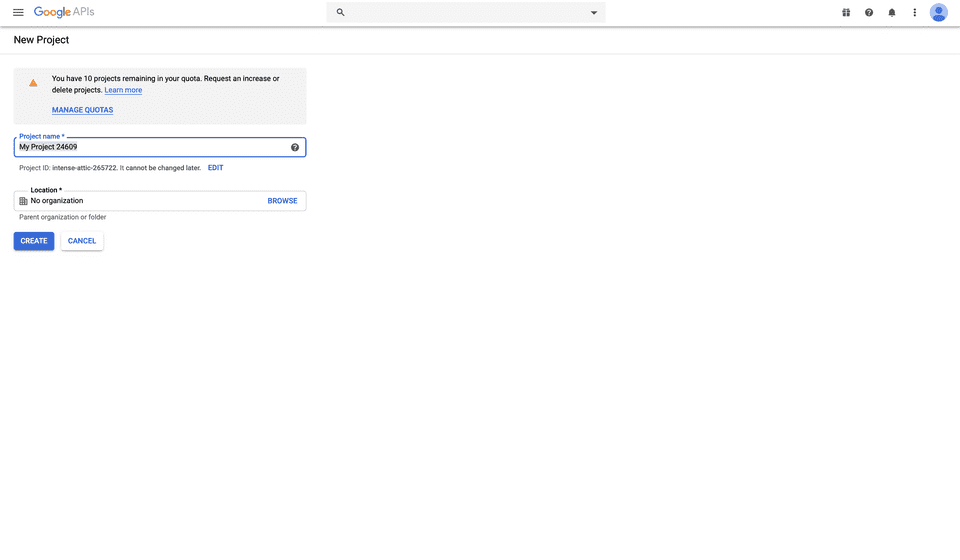
Task: Open MANAGE QUOTAS link
Action: tap(83, 110)
